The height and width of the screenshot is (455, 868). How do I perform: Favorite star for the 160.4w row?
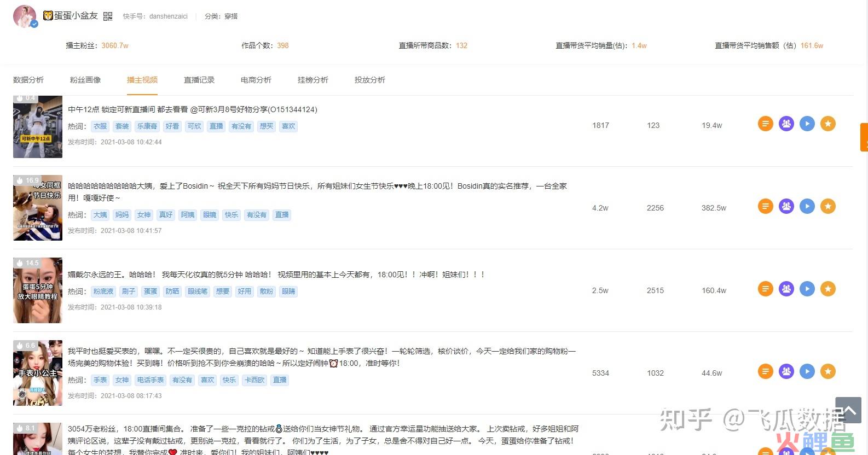(x=828, y=289)
